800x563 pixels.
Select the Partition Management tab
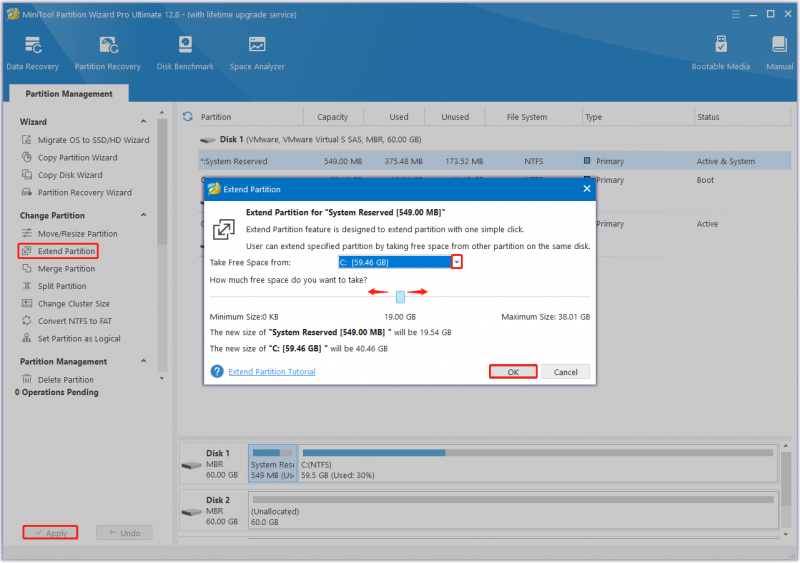coord(69,93)
